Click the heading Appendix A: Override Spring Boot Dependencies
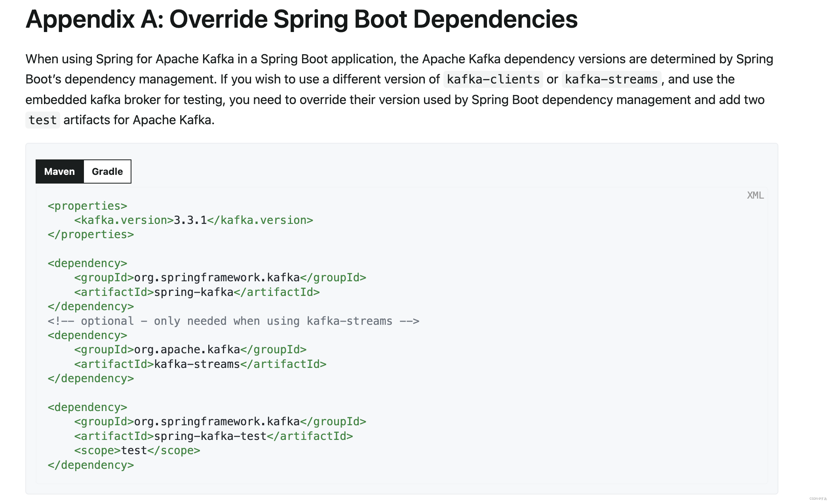The height and width of the screenshot is (504, 833). point(301,19)
